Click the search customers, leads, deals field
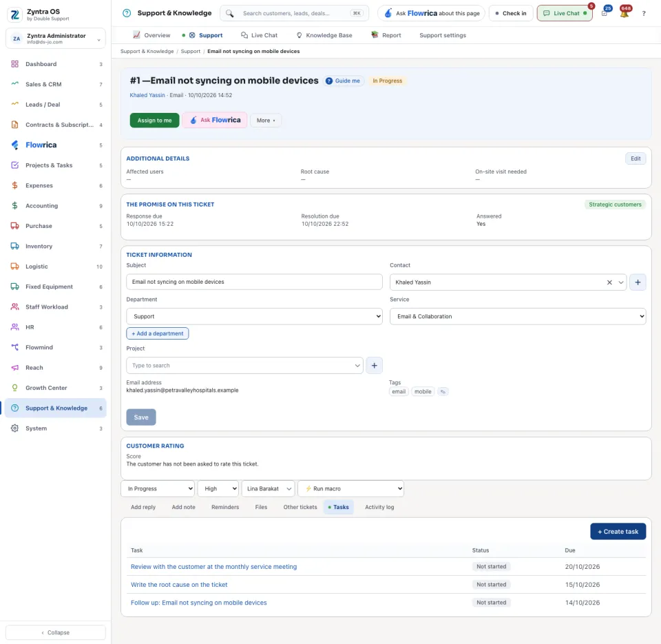The image size is (661, 644). pyautogui.click(x=294, y=14)
